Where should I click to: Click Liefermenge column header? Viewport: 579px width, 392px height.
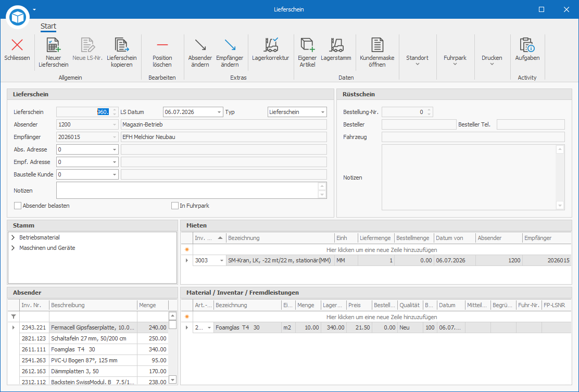375,238
